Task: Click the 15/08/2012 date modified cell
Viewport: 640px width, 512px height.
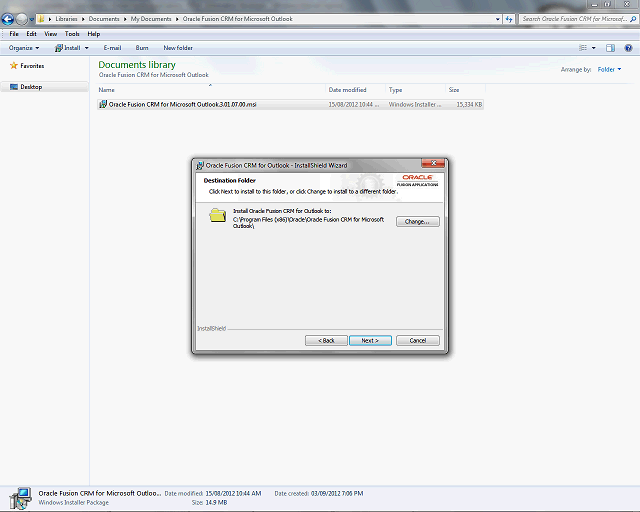Action: click(x=353, y=105)
